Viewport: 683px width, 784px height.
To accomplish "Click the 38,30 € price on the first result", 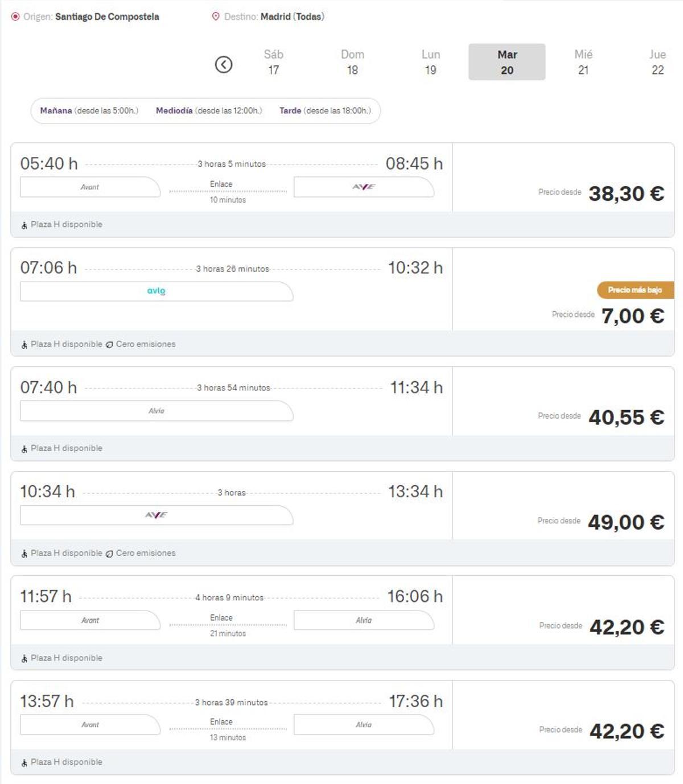I will pyautogui.click(x=626, y=193).
